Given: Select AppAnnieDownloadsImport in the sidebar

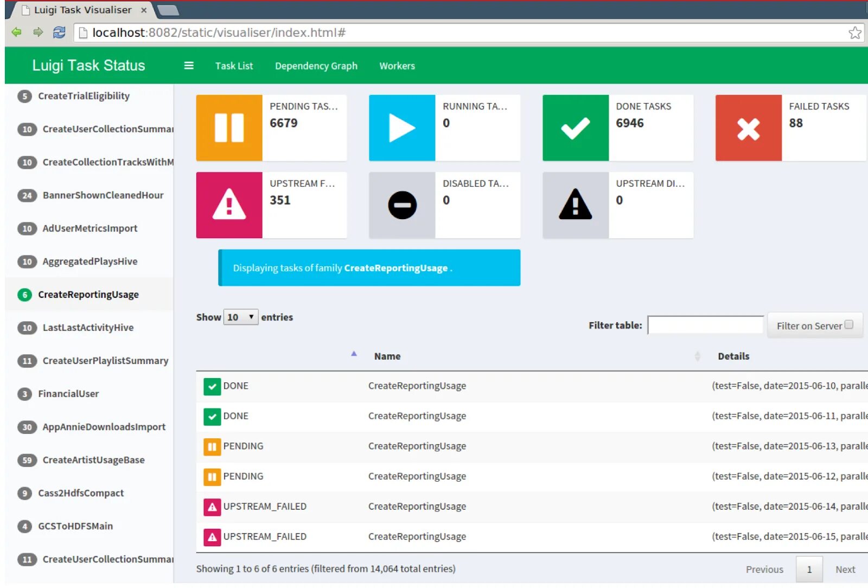Looking at the screenshot, I should point(104,427).
